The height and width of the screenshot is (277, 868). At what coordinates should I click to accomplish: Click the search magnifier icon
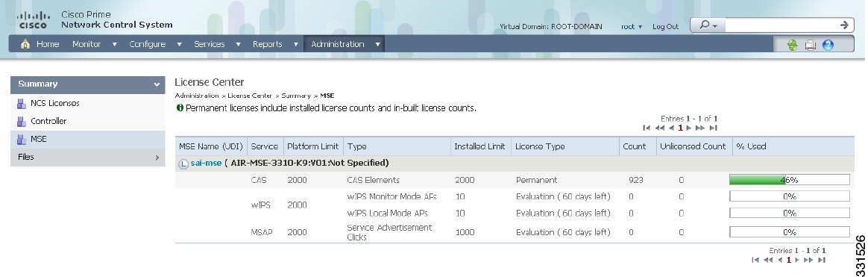(x=704, y=25)
